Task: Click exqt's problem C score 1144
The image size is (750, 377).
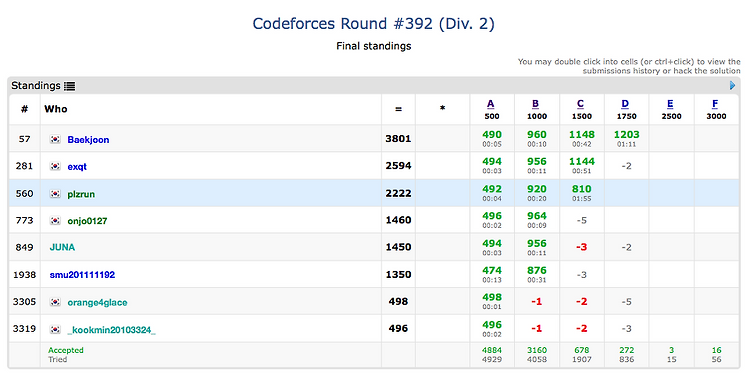Action: [x=582, y=162]
